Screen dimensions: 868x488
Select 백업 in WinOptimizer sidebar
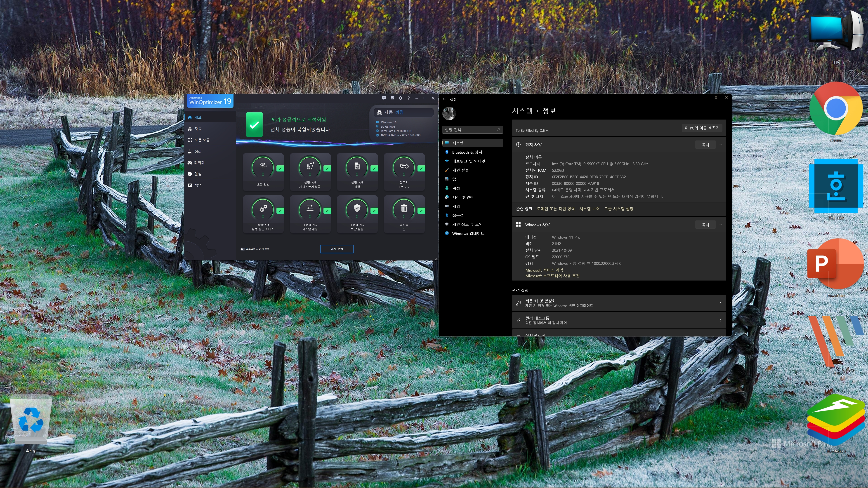[210, 185]
